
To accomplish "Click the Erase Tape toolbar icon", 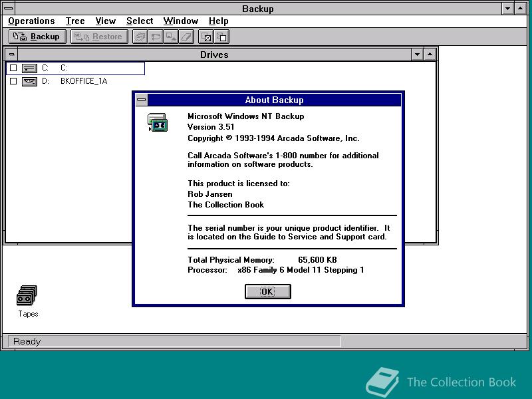I will point(186,37).
